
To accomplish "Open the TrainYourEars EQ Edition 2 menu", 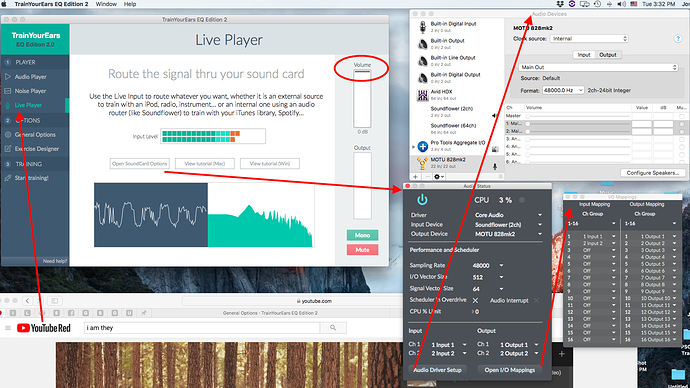I will 51,4.
